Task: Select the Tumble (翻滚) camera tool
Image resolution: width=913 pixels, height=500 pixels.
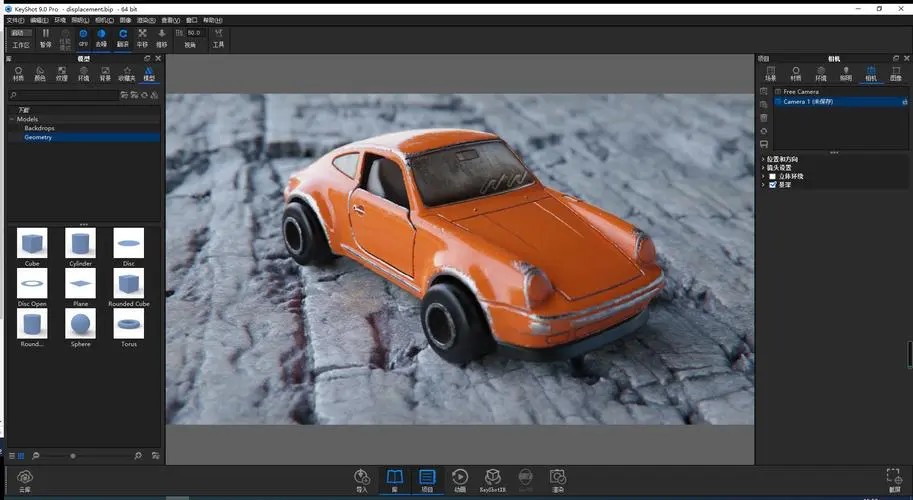Action: click(x=122, y=35)
